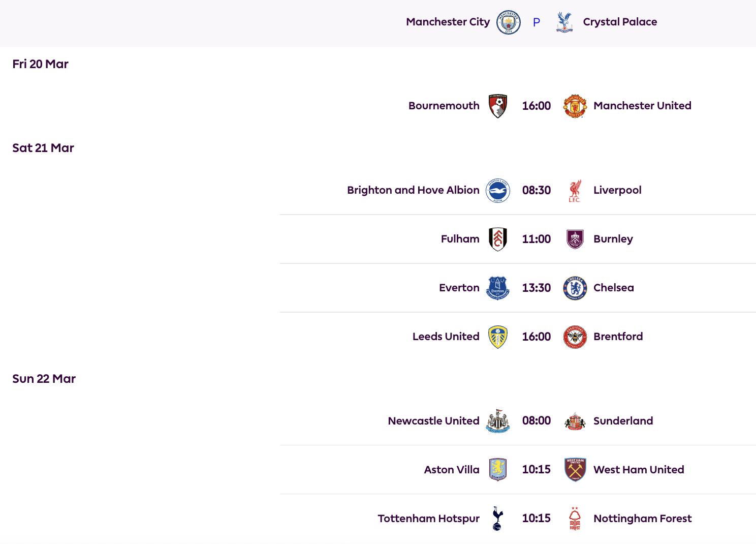Click the Fulham club badge
The height and width of the screenshot is (544, 756).
pyautogui.click(x=498, y=239)
